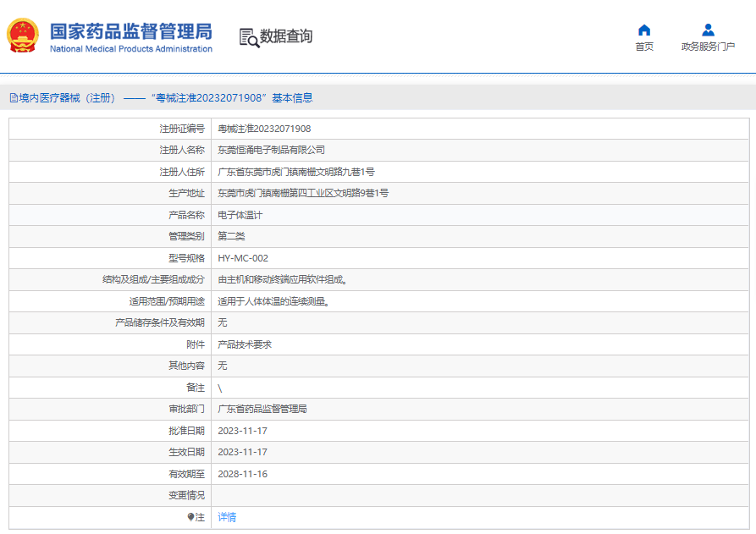This screenshot has height=534, width=756.
Task: Click the 首页 text label
Action: 644,47
